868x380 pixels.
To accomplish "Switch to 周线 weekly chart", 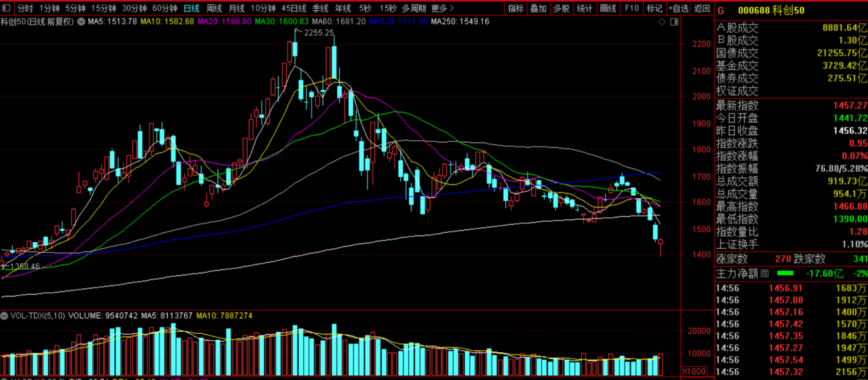I will tap(214, 9).
